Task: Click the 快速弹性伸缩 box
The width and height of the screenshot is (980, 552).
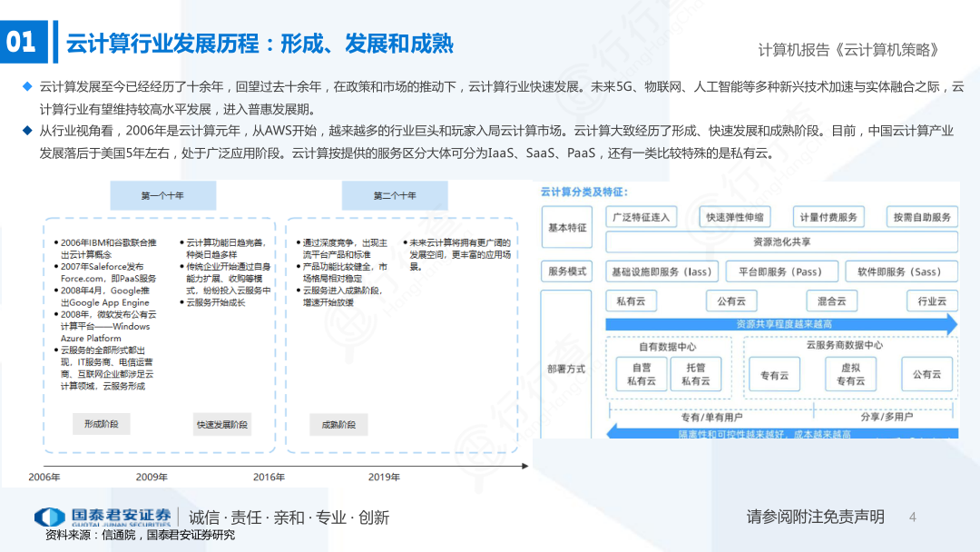Action: [x=735, y=217]
